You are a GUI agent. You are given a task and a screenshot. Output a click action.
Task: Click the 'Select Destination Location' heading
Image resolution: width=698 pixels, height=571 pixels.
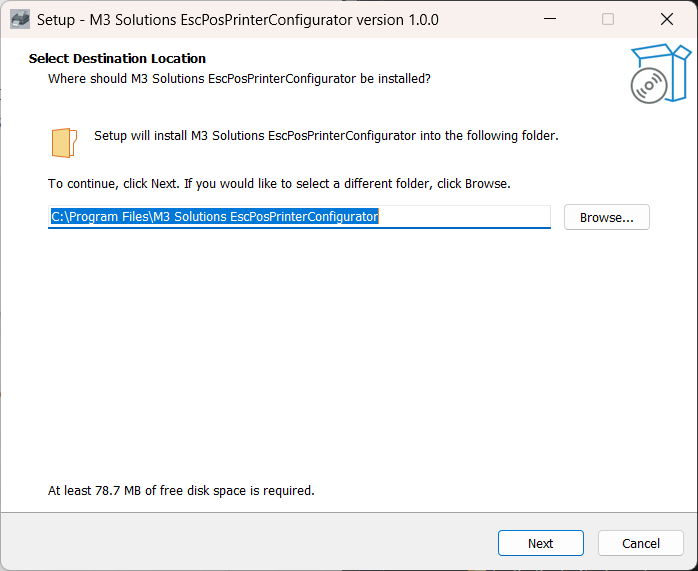pyautogui.click(x=117, y=59)
